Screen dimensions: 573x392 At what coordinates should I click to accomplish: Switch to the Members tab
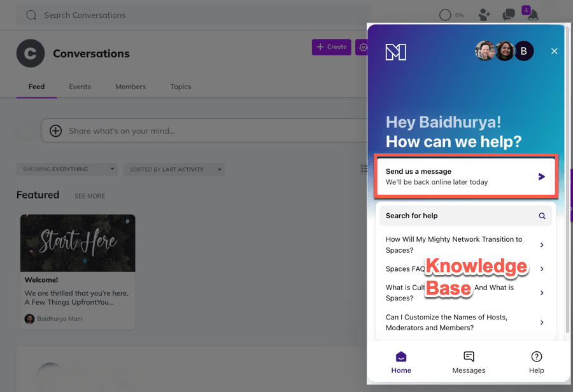pos(131,87)
